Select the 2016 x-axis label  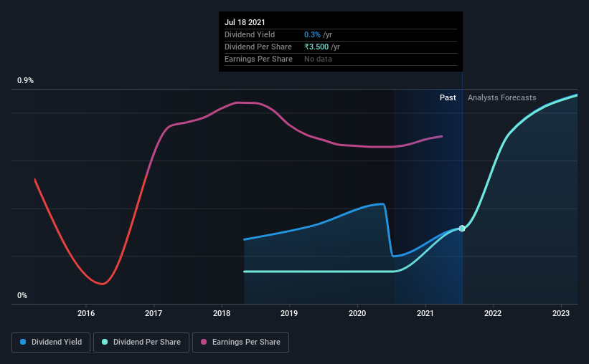86,313
